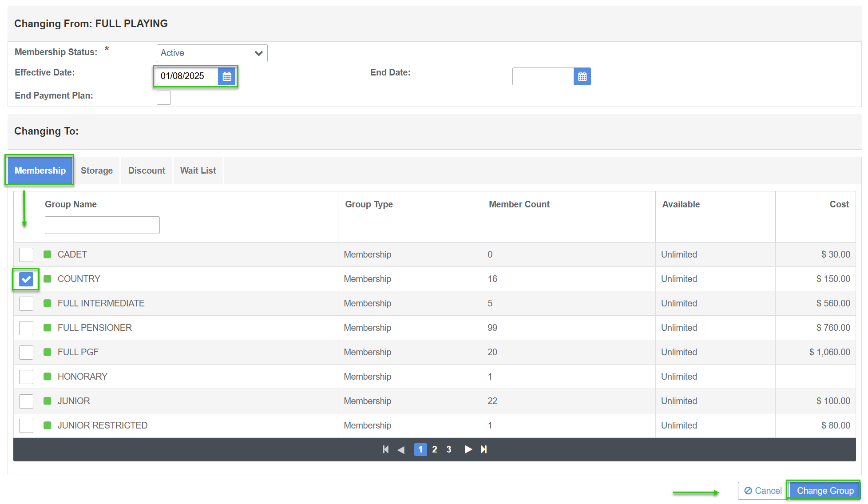Image resolution: width=868 pixels, height=504 pixels.
Task: Click green status square beside CADET
Action: (x=48, y=254)
